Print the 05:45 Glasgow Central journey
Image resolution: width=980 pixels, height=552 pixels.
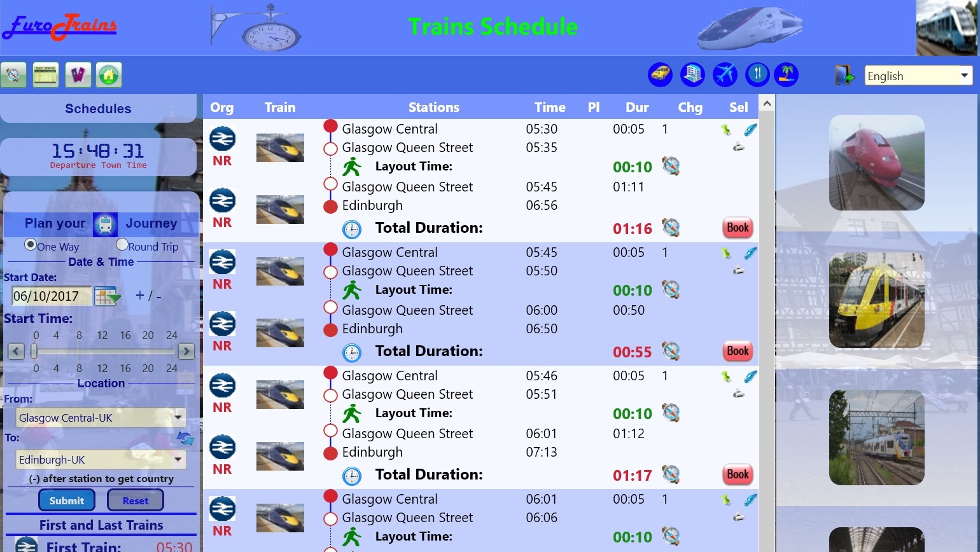coord(738,270)
